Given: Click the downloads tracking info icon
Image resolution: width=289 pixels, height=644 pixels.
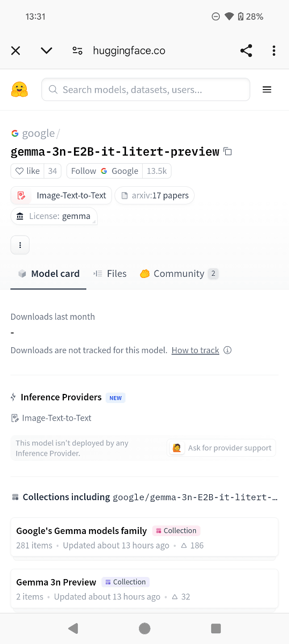Looking at the screenshot, I should tap(227, 350).
